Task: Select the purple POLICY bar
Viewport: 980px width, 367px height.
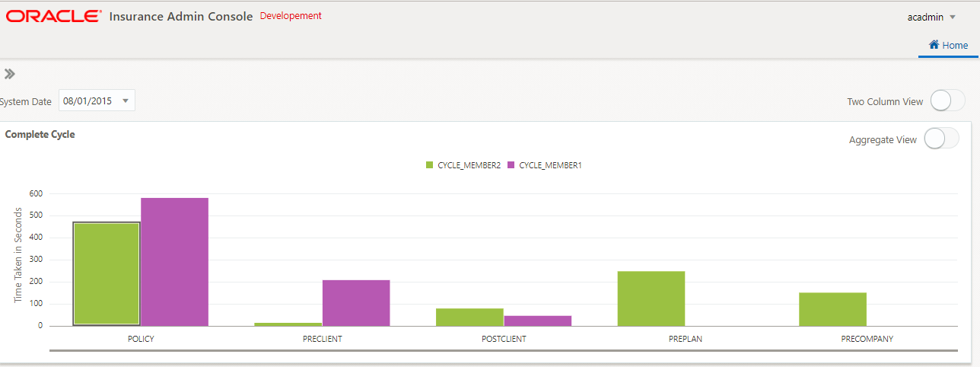Action: (174, 262)
